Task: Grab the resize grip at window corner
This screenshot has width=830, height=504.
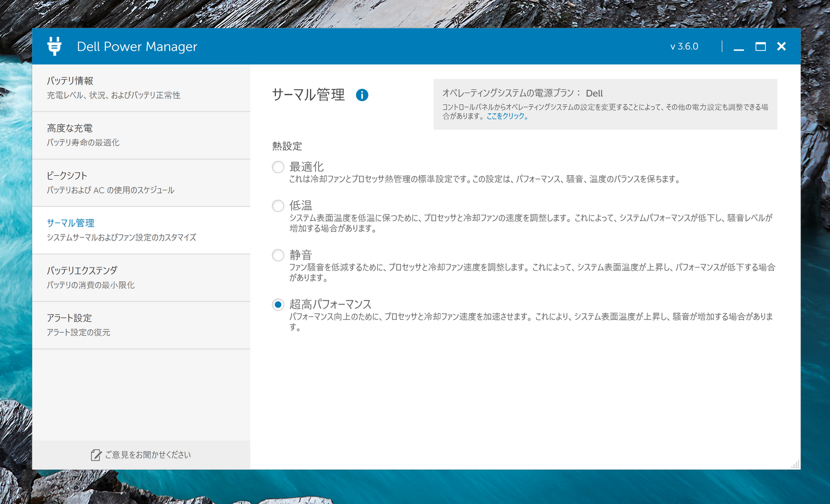Action: [x=795, y=464]
